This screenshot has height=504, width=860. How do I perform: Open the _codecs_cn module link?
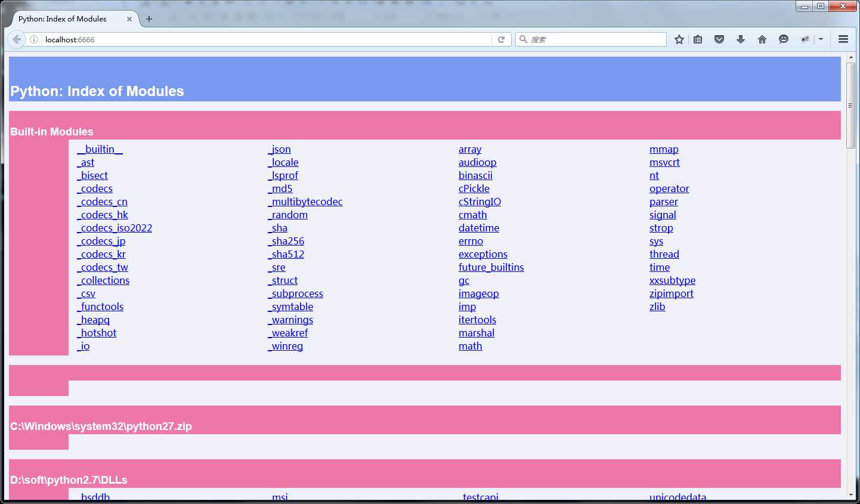coord(102,202)
